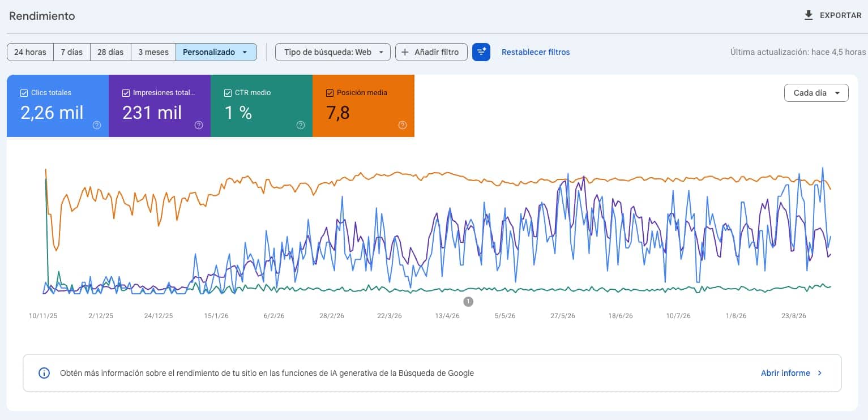Open the filter options icon button

tap(481, 52)
